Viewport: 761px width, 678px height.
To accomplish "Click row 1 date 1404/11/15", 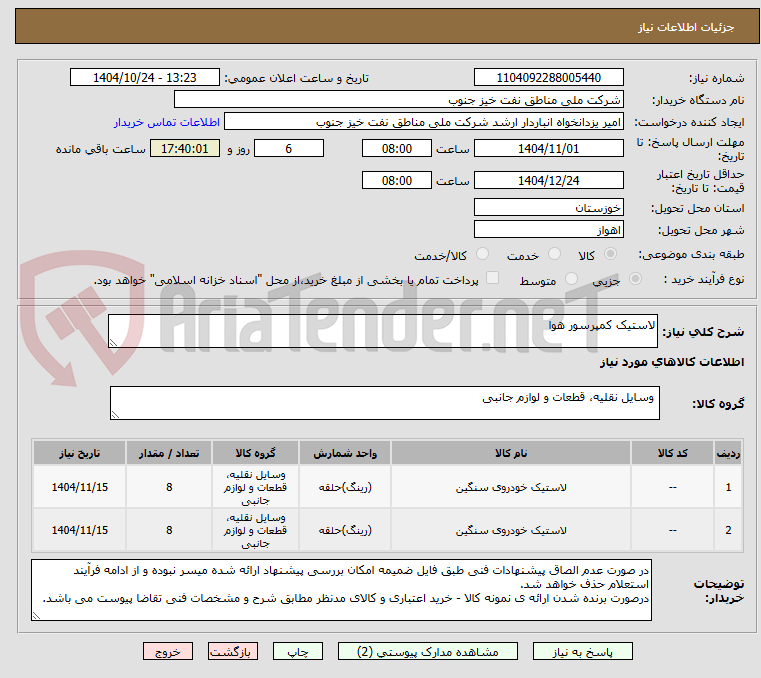I will 80,487.
